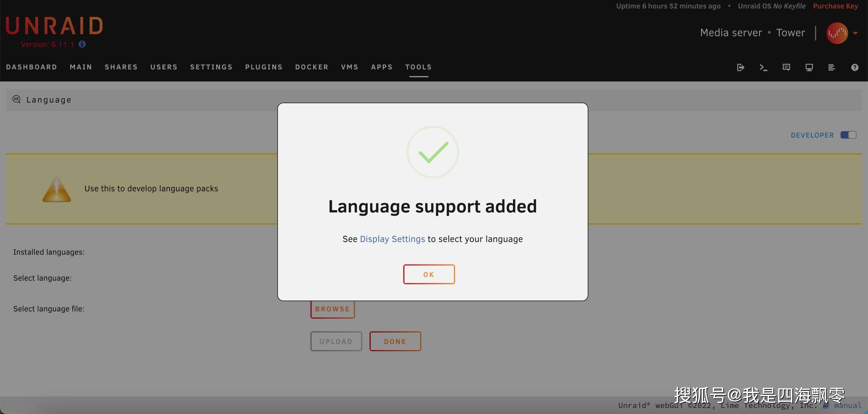
Task: Go to the Shares tab
Action: coord(121,67)
